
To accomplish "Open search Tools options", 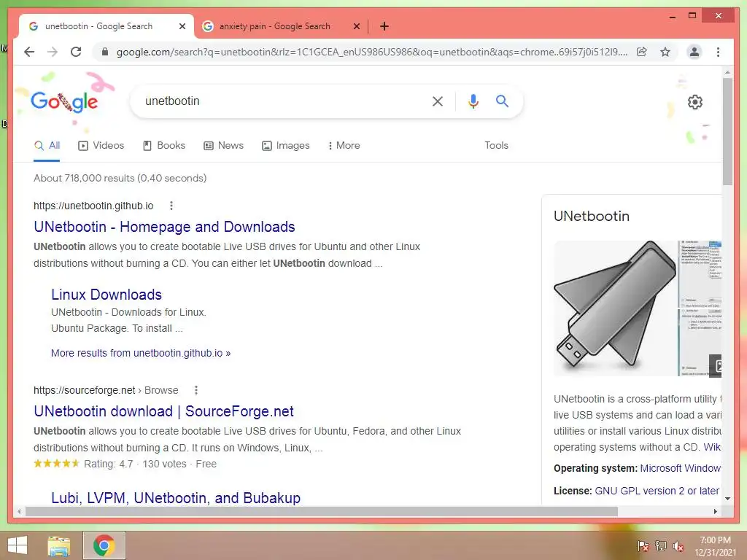I will [496, 145].
